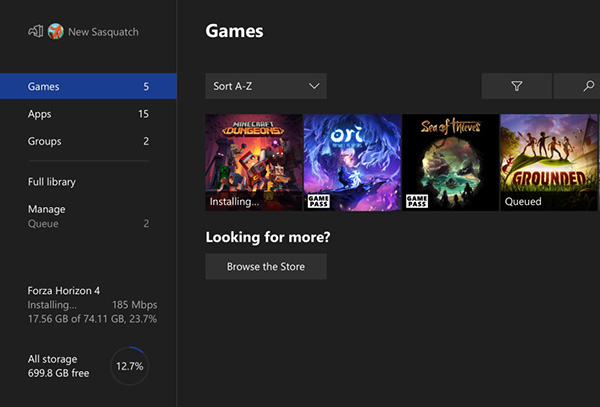Open the Sea of Thieves tile
The image size is (600, 407).
pyautogui.click(x=450, y=163)
